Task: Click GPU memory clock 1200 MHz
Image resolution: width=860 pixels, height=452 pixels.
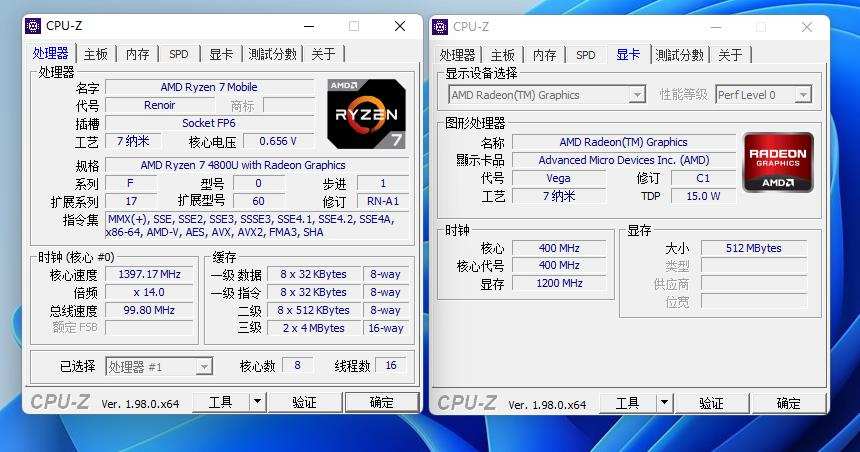Action: pyautogui.click(x=559, y=283)
